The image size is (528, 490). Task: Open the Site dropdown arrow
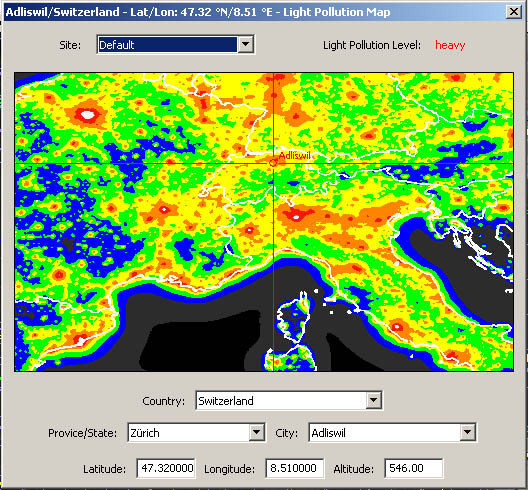click(x=245, y=44)
